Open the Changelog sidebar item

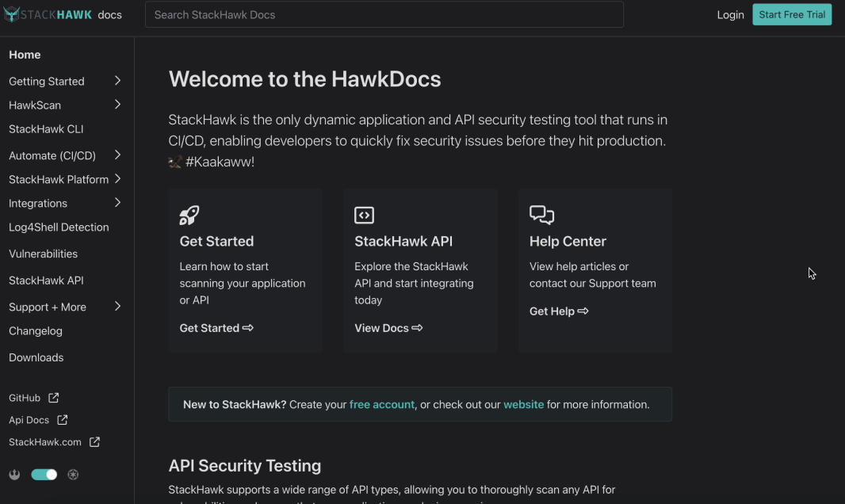36,331
